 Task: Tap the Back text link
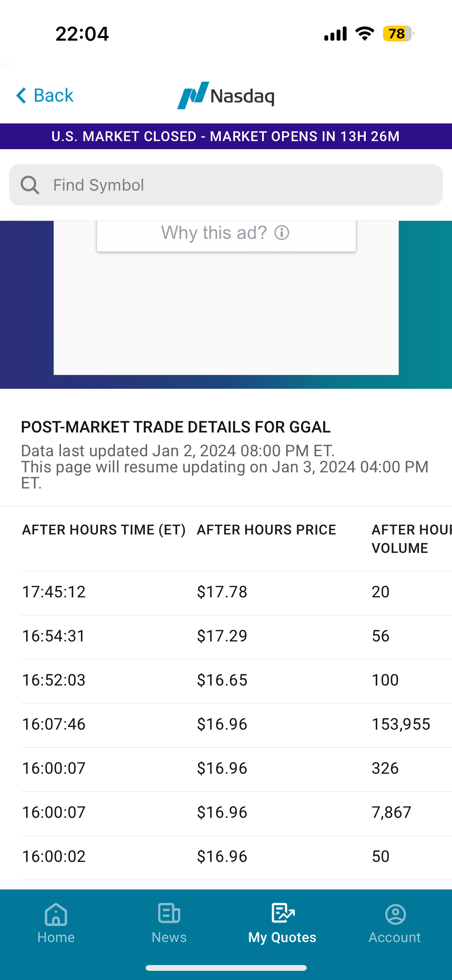[53, 95]
